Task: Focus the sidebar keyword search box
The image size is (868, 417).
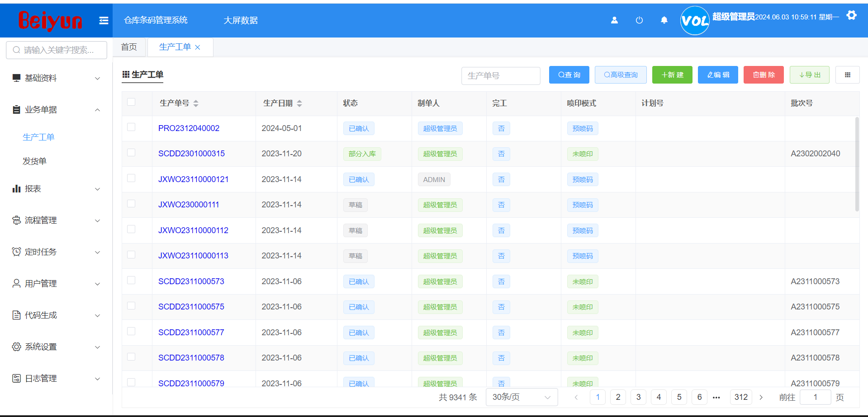Action: 57,50
